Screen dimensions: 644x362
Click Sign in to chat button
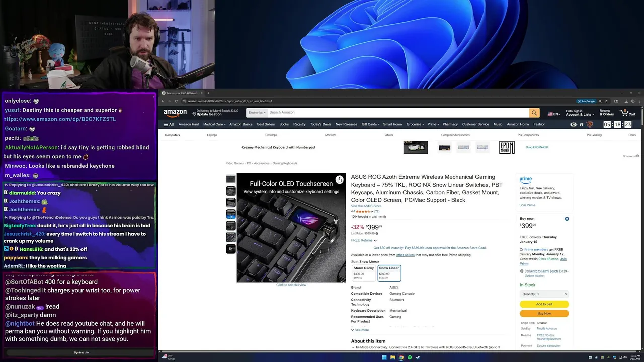82,352
